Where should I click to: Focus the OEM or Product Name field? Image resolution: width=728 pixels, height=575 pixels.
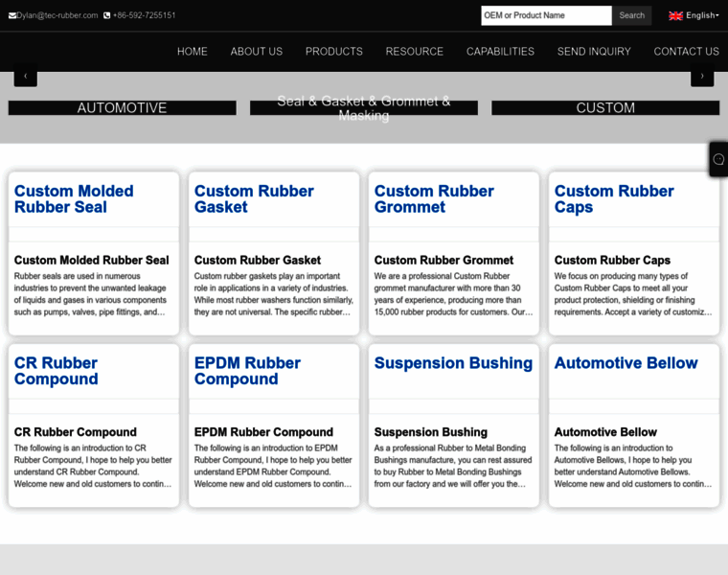coord(546,15)
